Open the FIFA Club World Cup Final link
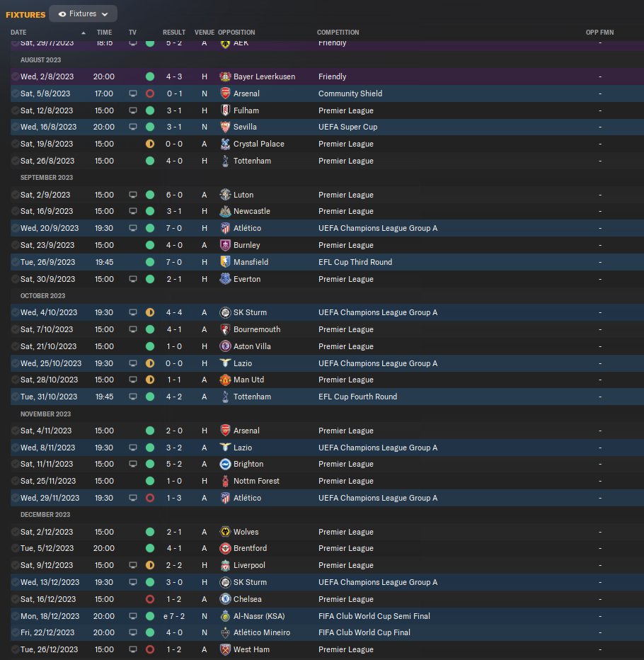Image resolution: width=644 pixels, height=660 pixels. click(x=364, y=632)
